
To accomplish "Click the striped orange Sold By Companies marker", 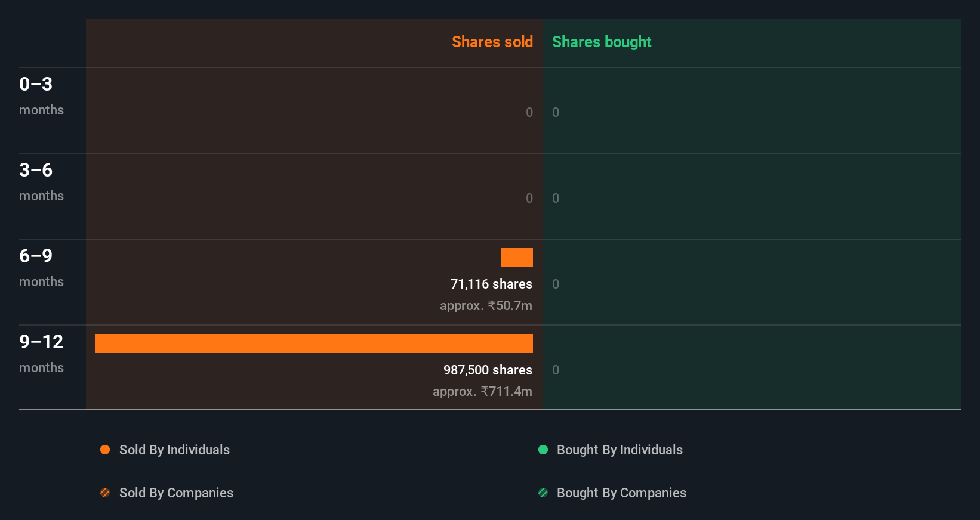I will pyautogui.click(x=105, y=493).
